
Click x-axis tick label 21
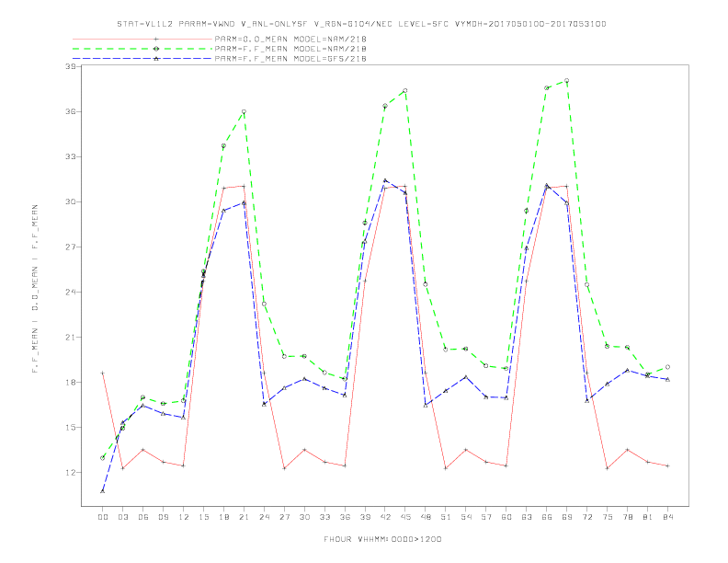point(244,517)
